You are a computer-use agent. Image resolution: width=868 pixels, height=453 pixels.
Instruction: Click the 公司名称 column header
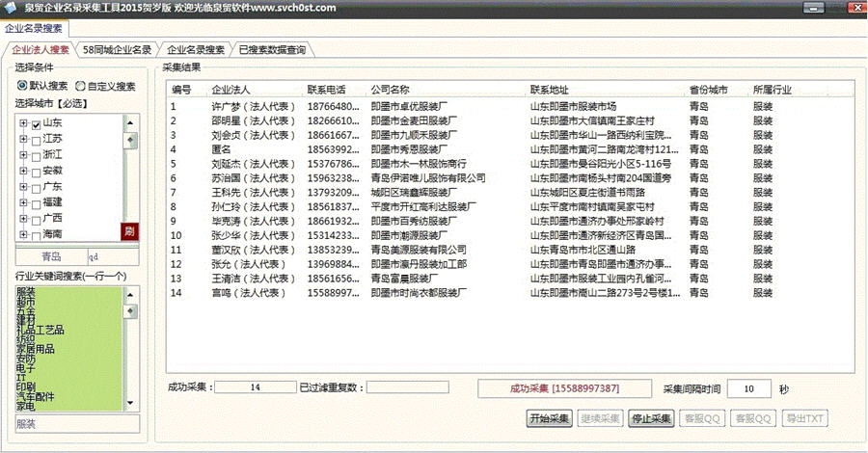pyautogui.click(x=391, y=90)
